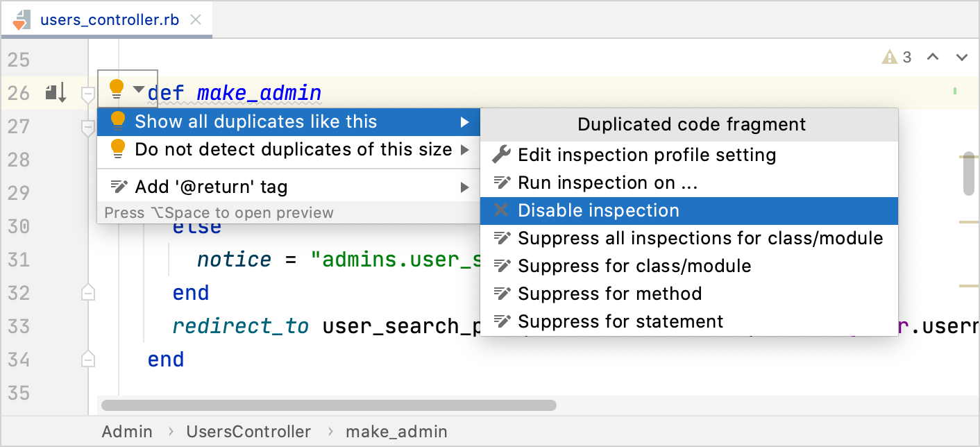980x447 pixels.
Task: Click the previous-warning up arrow icon
Action: (933, 57)
